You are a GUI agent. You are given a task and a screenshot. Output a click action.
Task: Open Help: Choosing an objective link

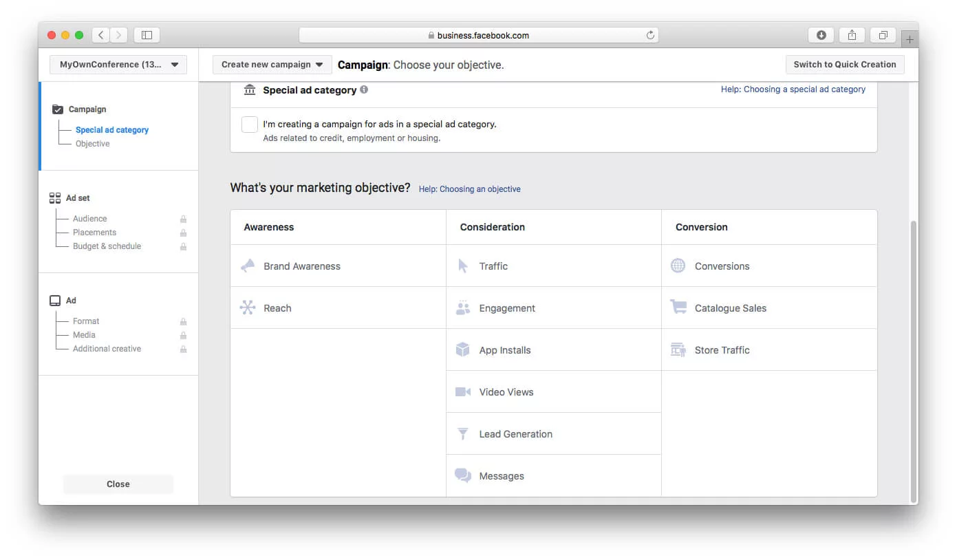tap(470, 189)
